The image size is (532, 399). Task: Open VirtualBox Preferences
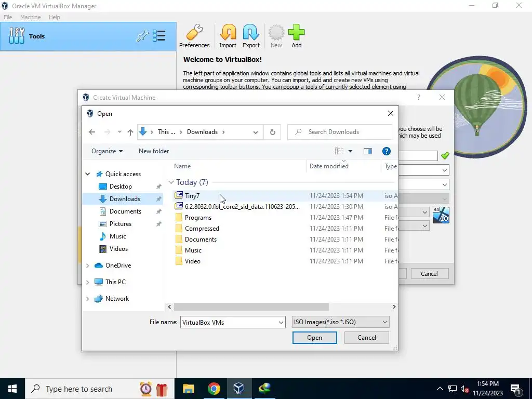(x=194, y=36)
